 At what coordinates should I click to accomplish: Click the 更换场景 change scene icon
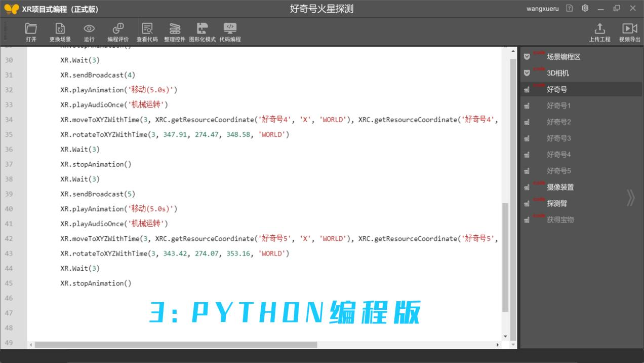pos(60,31)
